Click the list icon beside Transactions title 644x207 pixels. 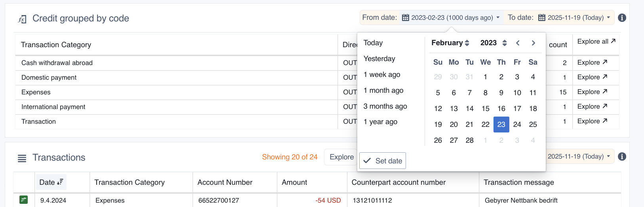coord(22,158)
